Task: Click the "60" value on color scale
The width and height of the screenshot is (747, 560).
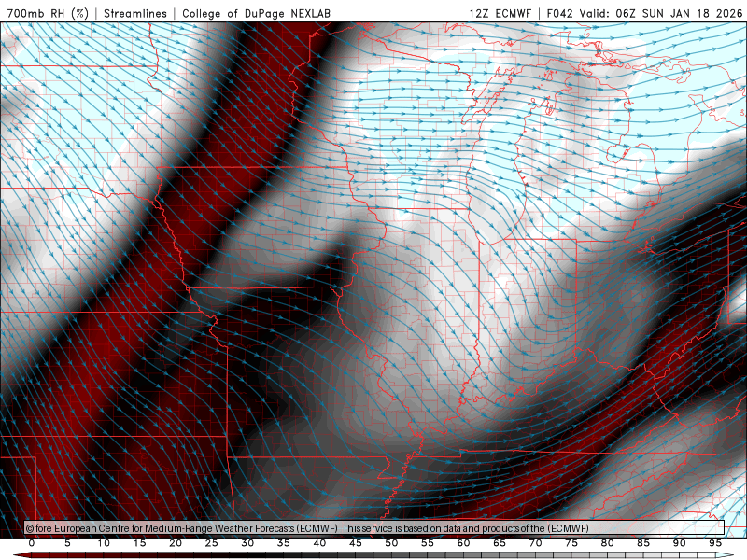Action: click(x=463, y=543)
